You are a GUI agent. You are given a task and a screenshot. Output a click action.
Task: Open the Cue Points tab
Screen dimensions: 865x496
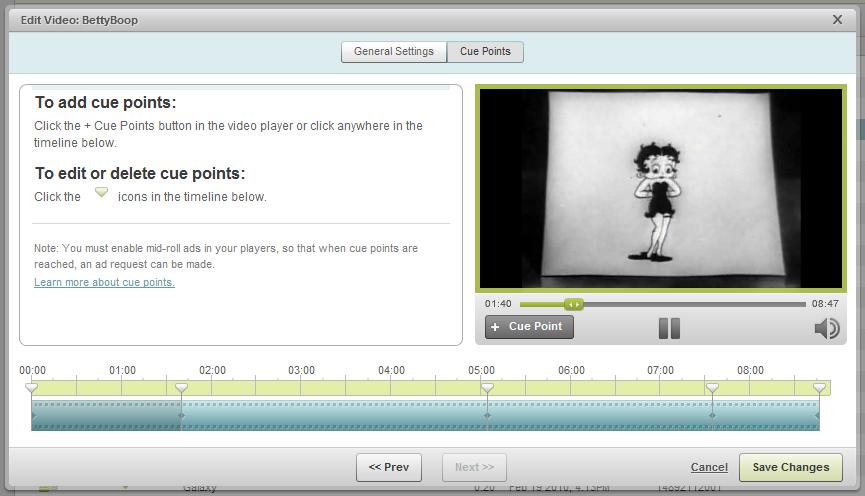(485, 52)
